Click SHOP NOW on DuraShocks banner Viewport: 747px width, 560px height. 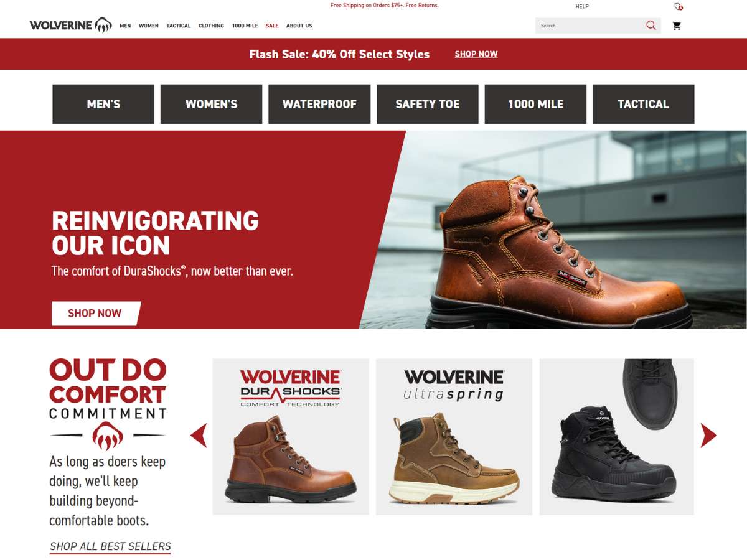95,313
